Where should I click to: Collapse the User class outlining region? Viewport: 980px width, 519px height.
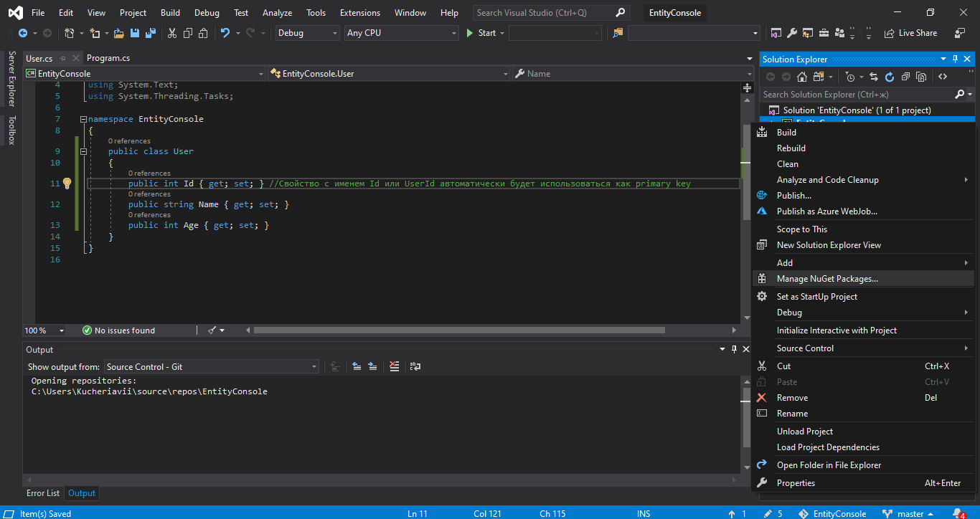[x=83, y=151]
